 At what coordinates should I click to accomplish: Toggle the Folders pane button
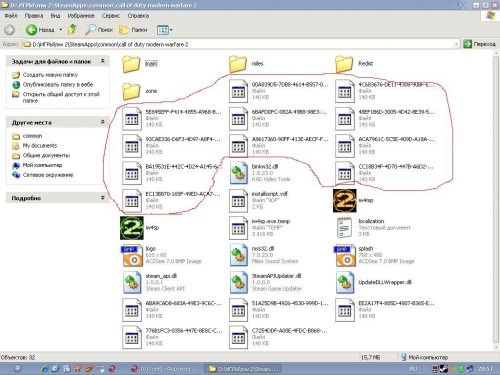(133, 30)
